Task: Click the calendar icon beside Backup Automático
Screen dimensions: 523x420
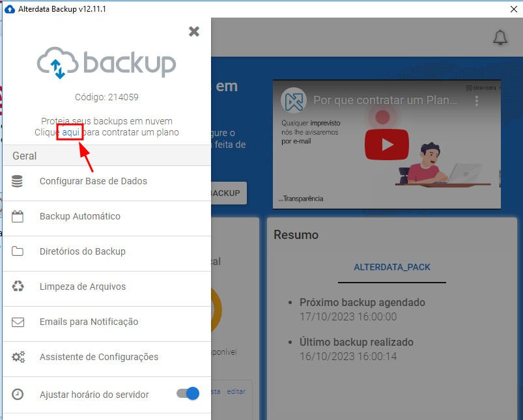Action: coord(18,216)
